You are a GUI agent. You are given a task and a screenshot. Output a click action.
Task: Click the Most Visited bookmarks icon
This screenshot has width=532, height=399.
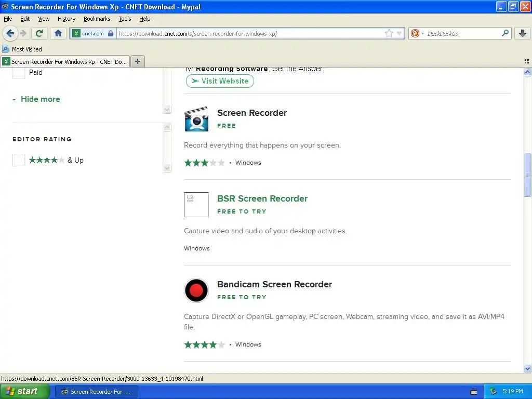[x=5, y=49]
